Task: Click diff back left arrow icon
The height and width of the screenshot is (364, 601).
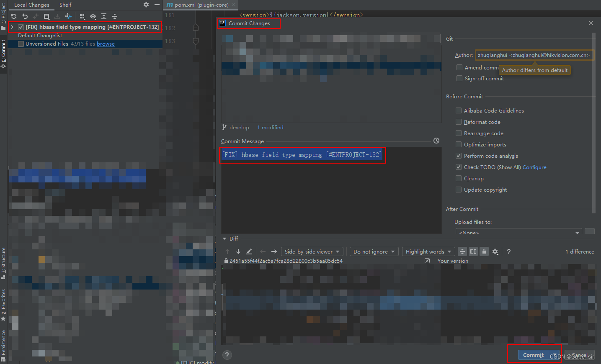Action: tap(263, 251)
